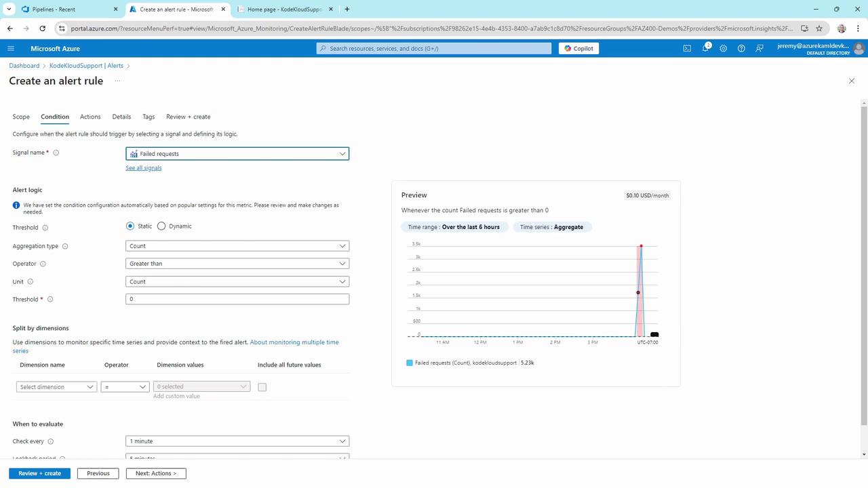Click the install app icon in address bar
Viewport: 868px width, 488px height.
804,28
